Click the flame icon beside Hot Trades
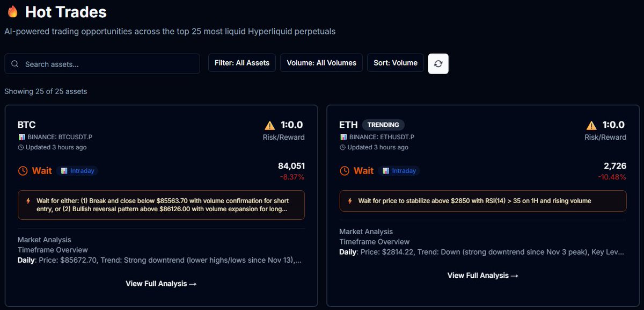644x310 pixels. pos(13,12)
